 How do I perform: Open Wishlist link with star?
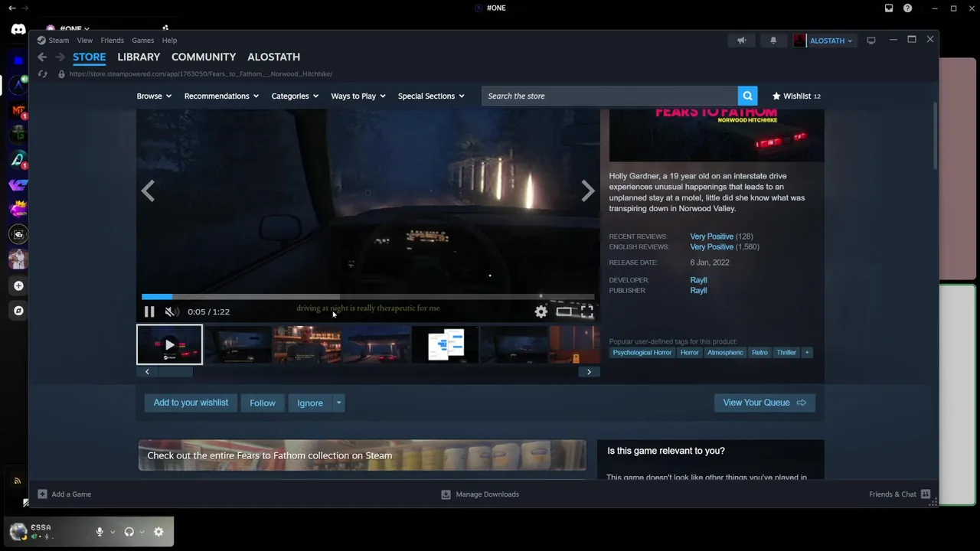796,96
